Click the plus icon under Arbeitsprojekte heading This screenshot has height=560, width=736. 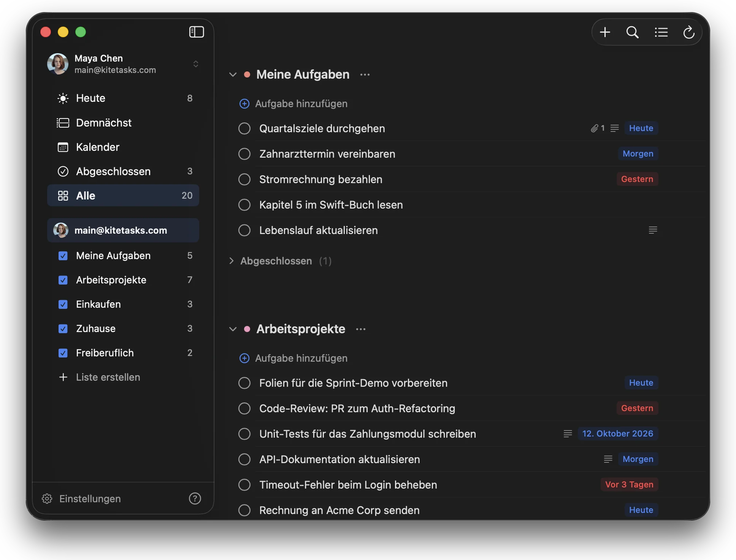pyautogui.click(x=244, y=358)
